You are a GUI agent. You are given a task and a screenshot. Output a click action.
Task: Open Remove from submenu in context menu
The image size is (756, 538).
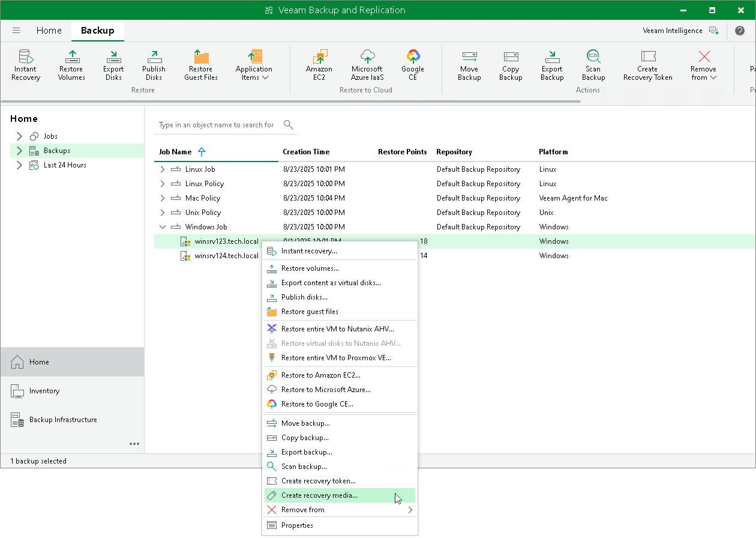pyautogui.click(x=340, y=510)
